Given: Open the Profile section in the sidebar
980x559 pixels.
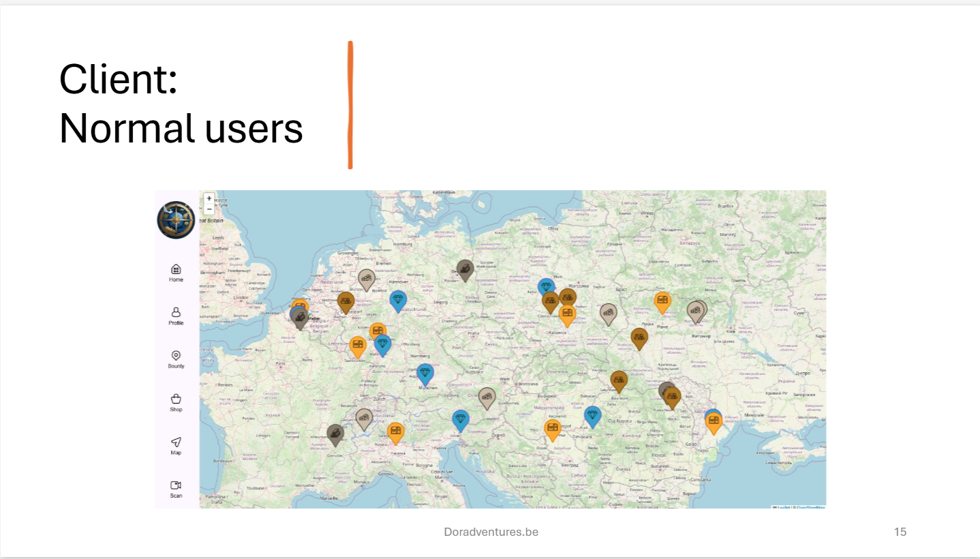Looking at the screenshot, I should pos(176,316).
